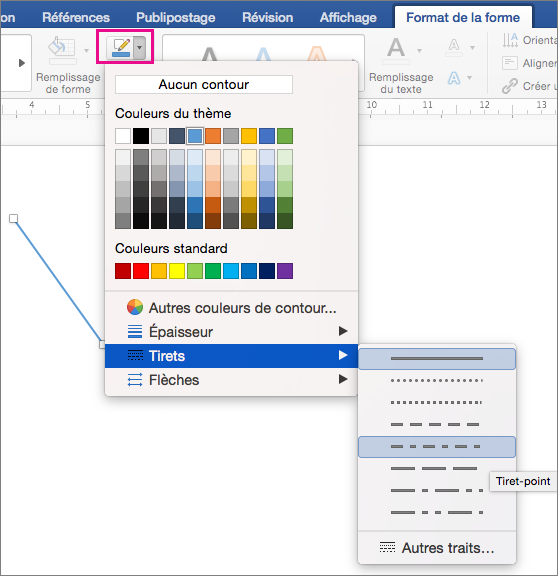Select the long dash-dot line style
Screen dimensions: 558x576
437,491
